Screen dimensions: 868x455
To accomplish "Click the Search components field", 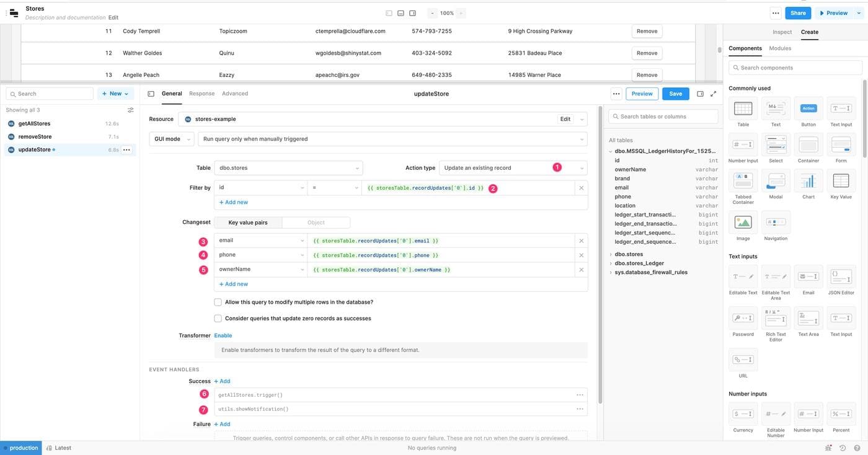I will point(795,68).
